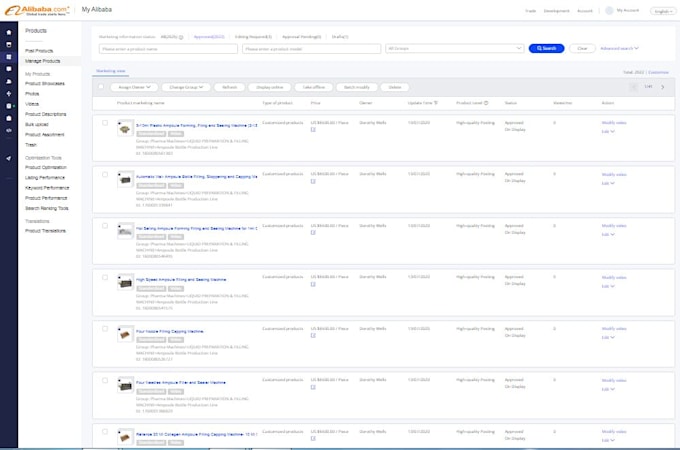680x450 pixels.
Task: Go to previous page with the left arrow
Action: (x=634, y=87)
